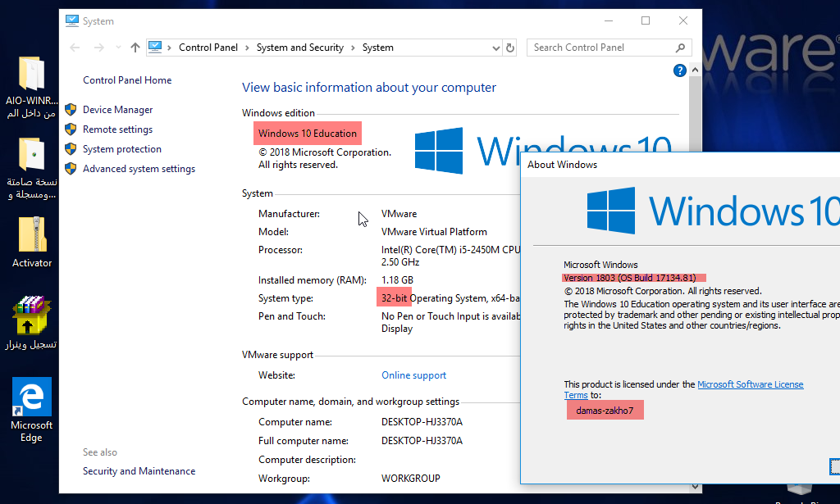Refresh the System page in address bar
This screenshot has height=504, width=840.
(510, 48)
